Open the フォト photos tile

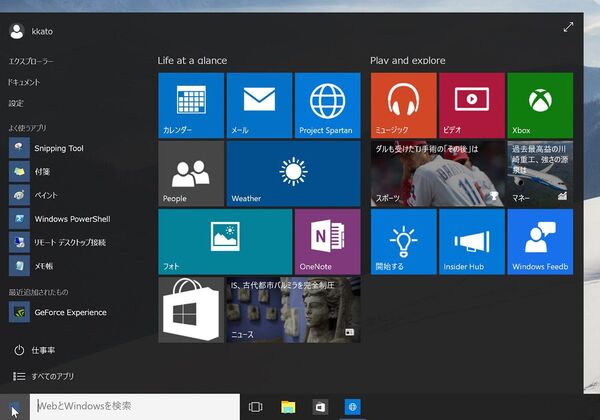225,242
